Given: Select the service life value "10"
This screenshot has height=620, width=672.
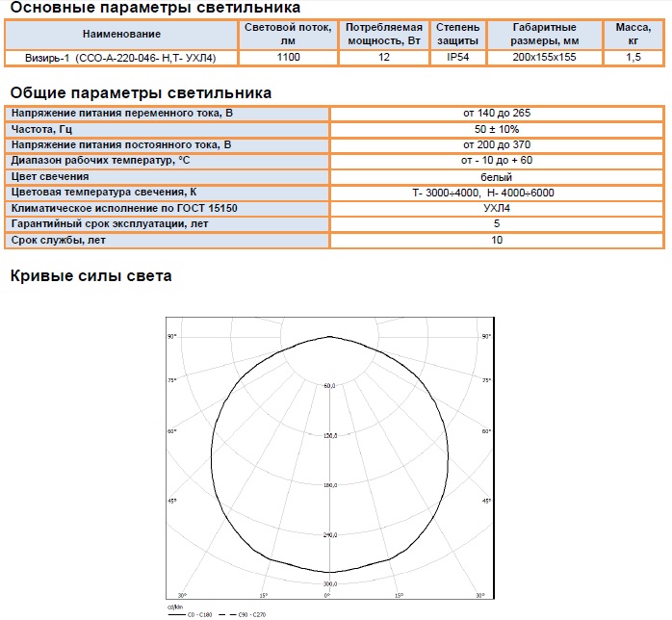Looking at the screenshot, I should (x=497, y=240).
